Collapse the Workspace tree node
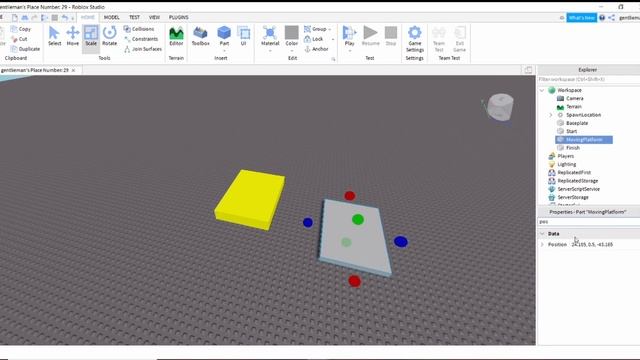The image size is (640, 360). (542, 90)
